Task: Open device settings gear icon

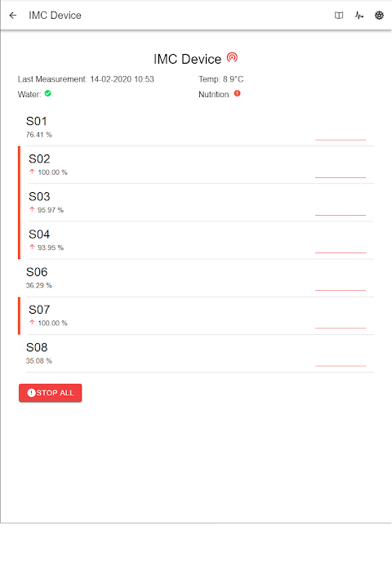Action: 379,15
